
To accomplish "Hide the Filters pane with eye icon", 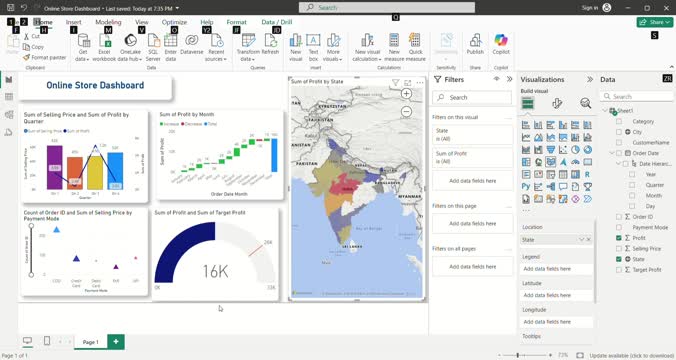I will tap(496, 79).
